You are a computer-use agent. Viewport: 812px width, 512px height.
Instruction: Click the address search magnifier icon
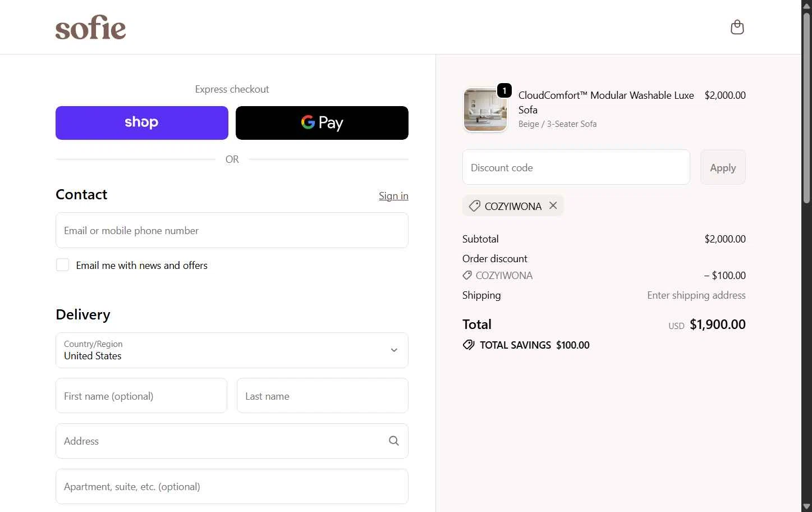(x=394, y=441)
